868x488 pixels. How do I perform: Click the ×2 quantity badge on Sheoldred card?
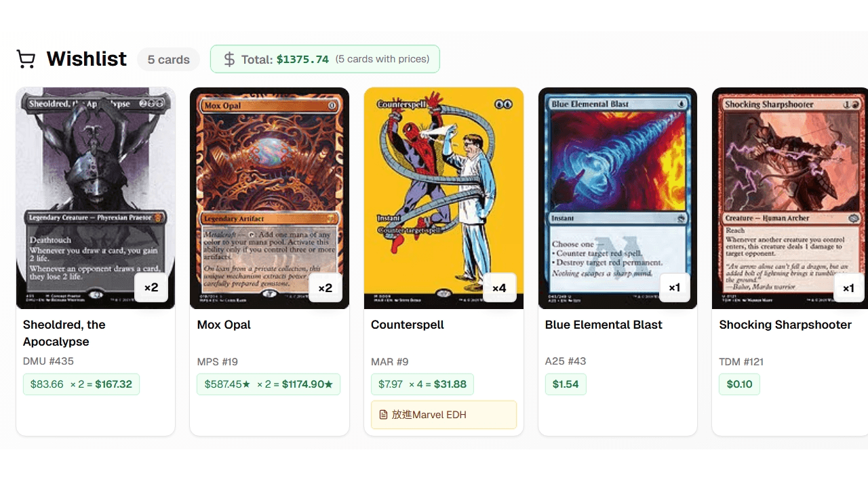click(151, 287)
